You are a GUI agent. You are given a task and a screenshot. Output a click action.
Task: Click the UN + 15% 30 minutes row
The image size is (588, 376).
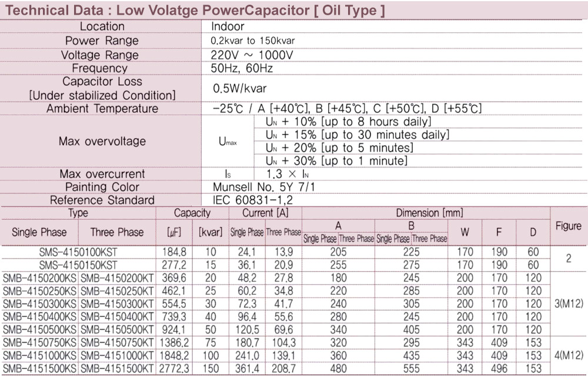358,135
